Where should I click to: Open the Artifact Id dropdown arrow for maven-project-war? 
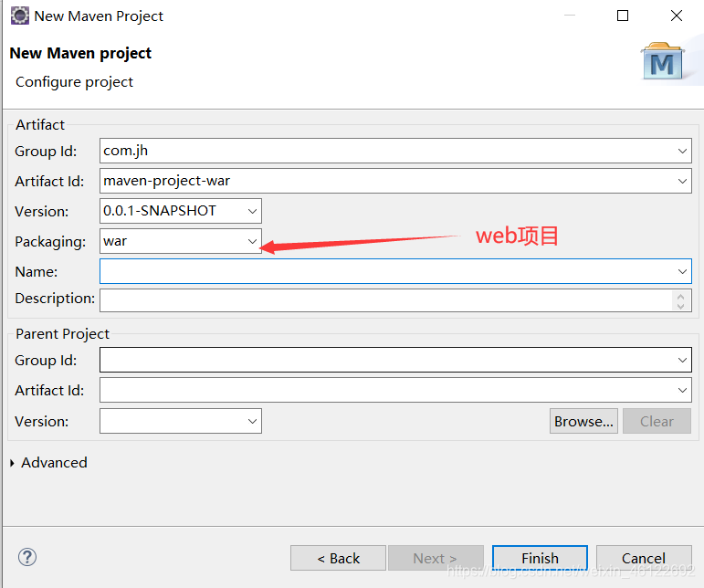(682, 181)
